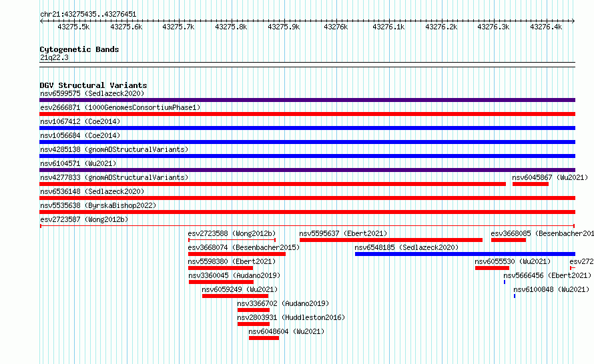Click the 43276.1k ruler tick label
Image resolution: width=594 pixels, height=364 pixels.
point(388,27)
